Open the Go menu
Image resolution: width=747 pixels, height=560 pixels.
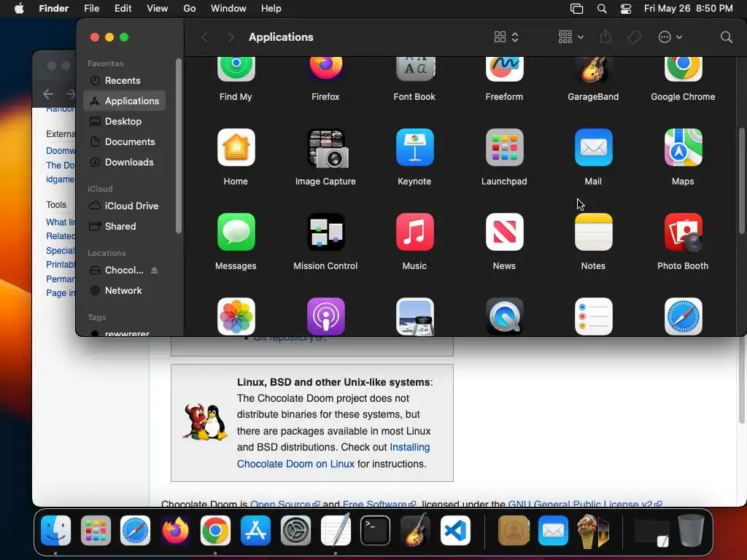pyautogui.click(x=189, y=8)
